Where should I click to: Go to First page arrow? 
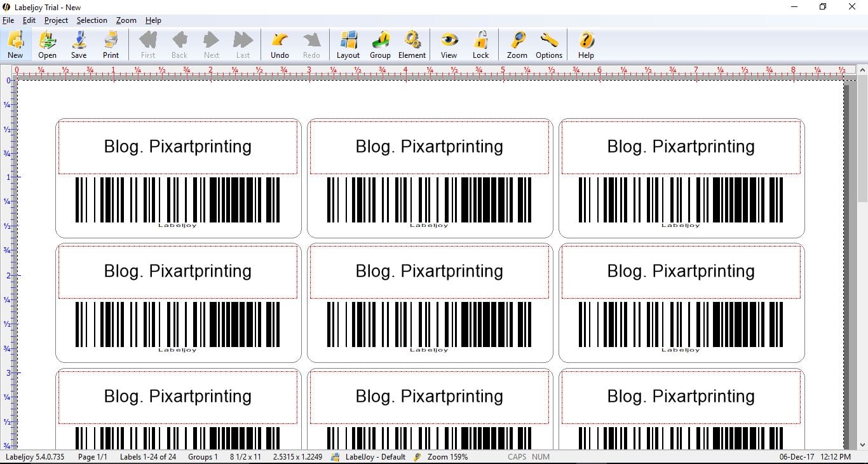click(148, 44)
